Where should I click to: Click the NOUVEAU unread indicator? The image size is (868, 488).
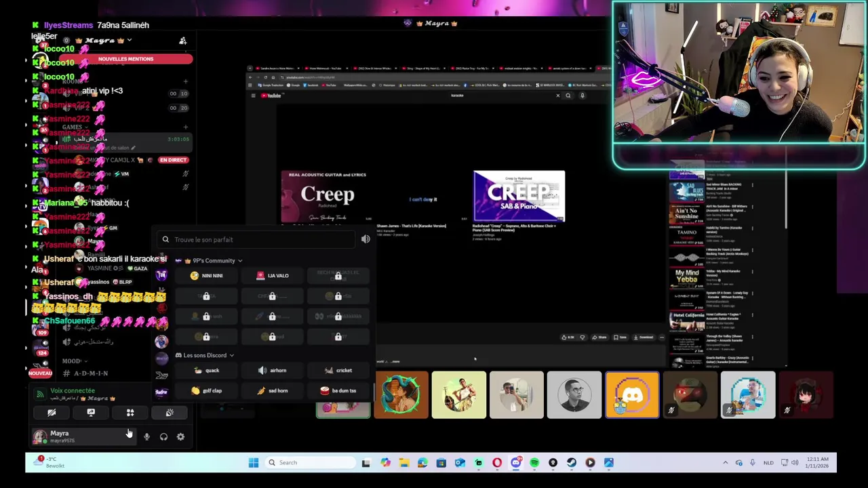point(40,373)
